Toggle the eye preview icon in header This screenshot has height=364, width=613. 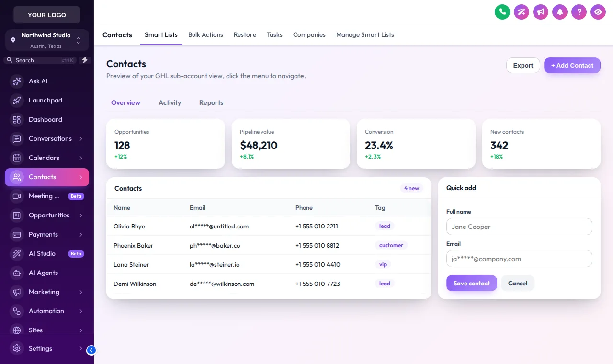pyautogui.click(x=598, y=12)
